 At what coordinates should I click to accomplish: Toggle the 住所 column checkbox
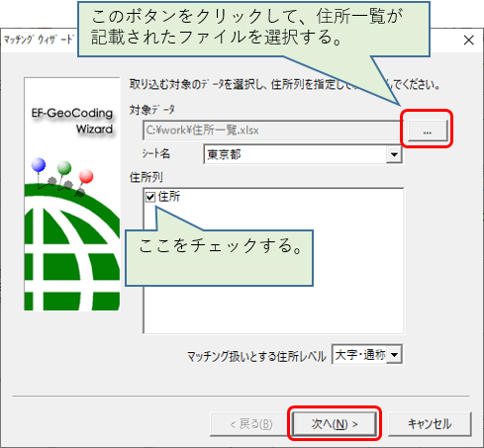[150, 197]
